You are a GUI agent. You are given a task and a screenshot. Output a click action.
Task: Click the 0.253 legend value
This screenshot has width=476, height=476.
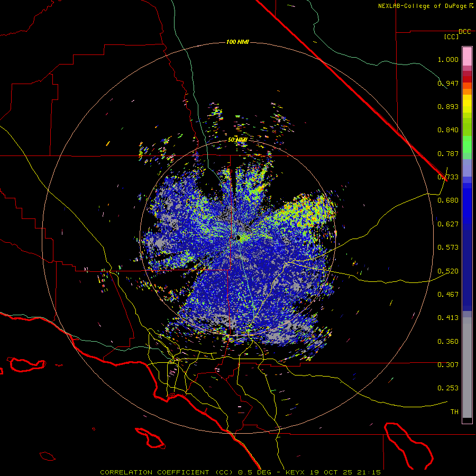click(x=448, y=388)
